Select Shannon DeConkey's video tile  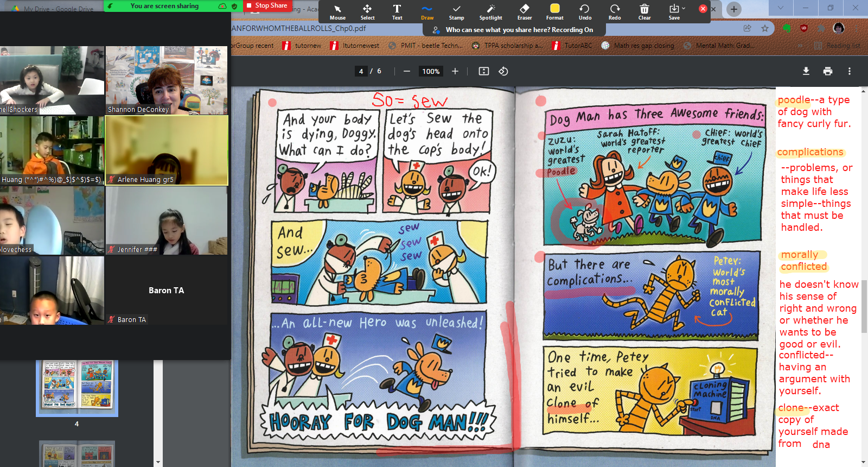[167, 80]
